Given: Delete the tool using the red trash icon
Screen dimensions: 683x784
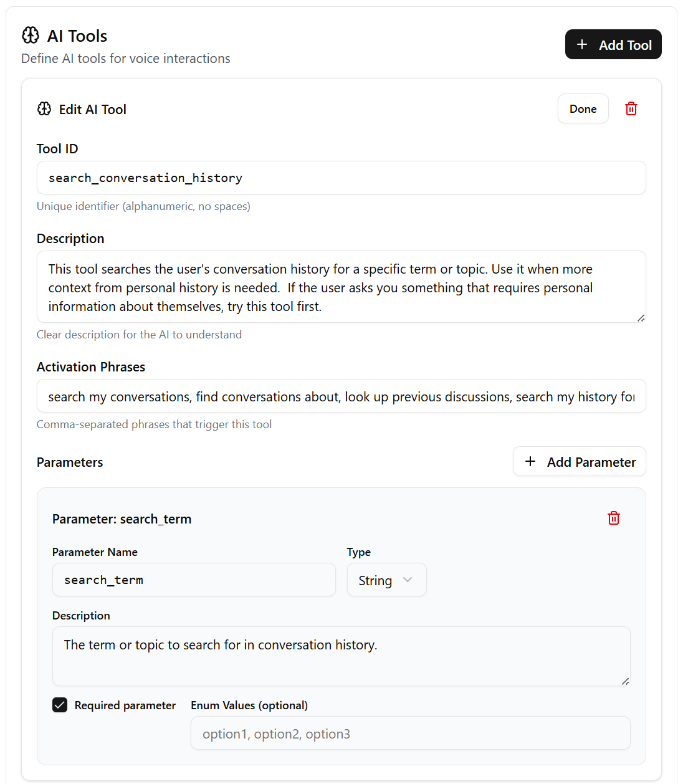Looking at the screenshot, I should (631, 108).
